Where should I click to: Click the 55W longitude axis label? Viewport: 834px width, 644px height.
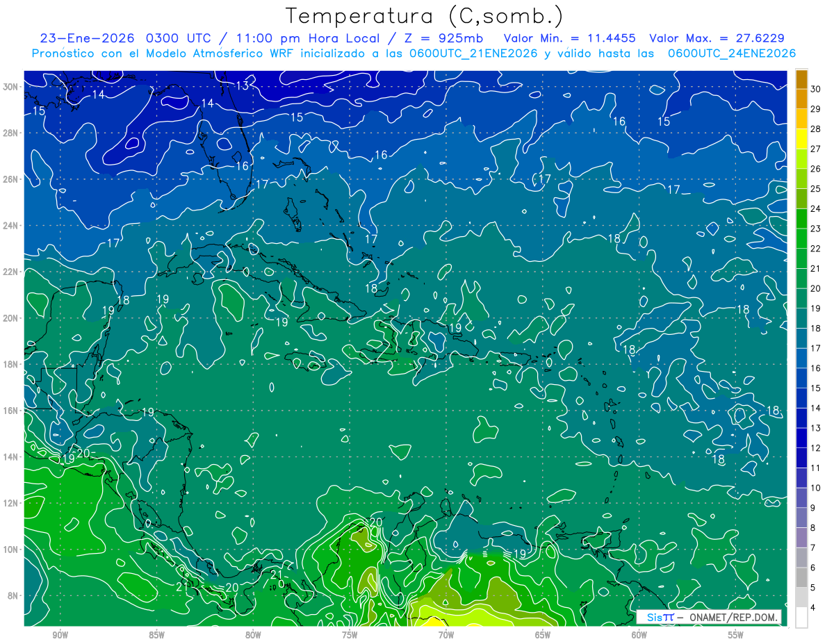coord(736,635)
